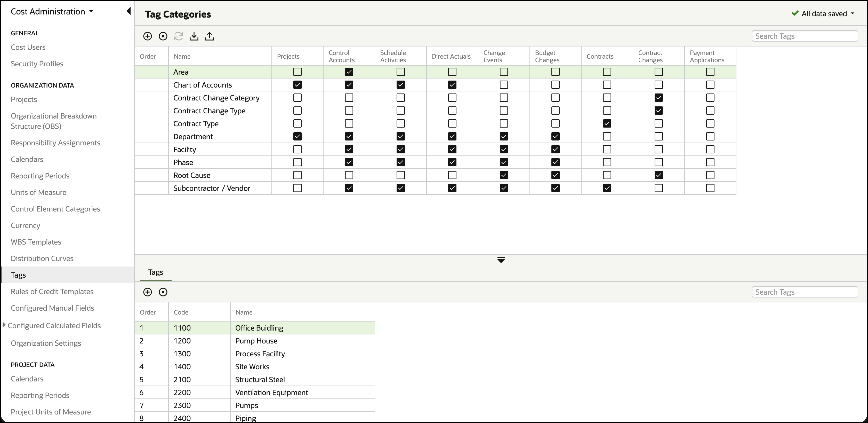Uncheck Contracts for Contract Type
The height and width of the screenshot is (423, 868).
click(x=607, y=123)
